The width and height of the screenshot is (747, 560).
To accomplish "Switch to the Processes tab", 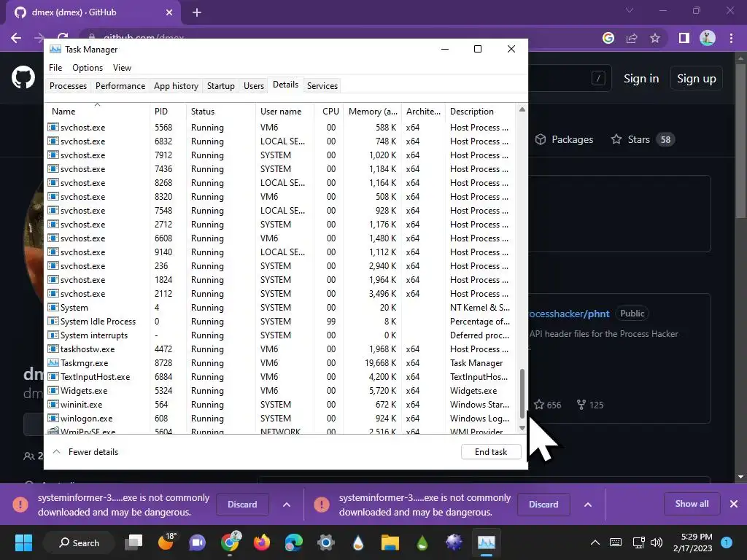I will [x=68, y=86].
